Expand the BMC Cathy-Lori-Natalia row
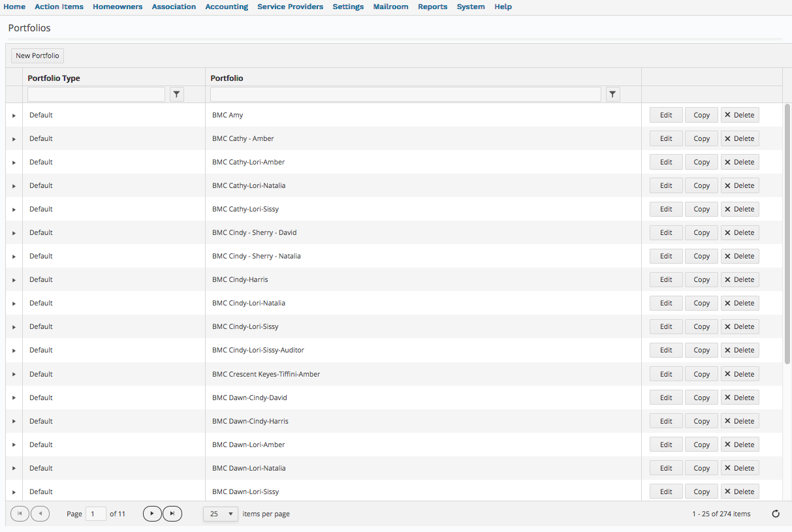 point(14,186)
